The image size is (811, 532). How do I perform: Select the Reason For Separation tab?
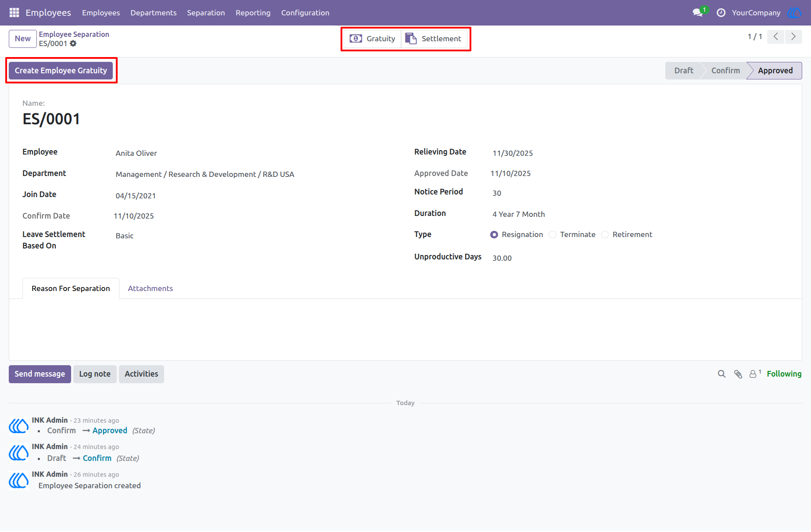pos(71,288)
